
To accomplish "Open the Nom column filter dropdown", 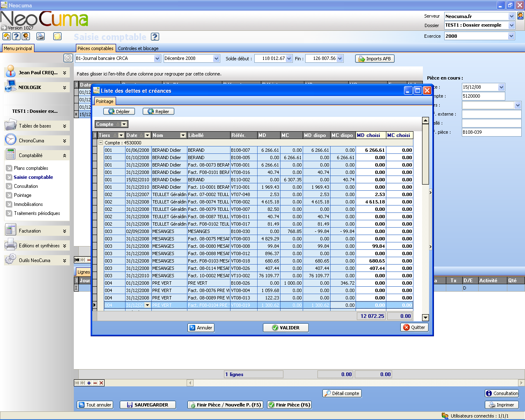I will [183, 135].
